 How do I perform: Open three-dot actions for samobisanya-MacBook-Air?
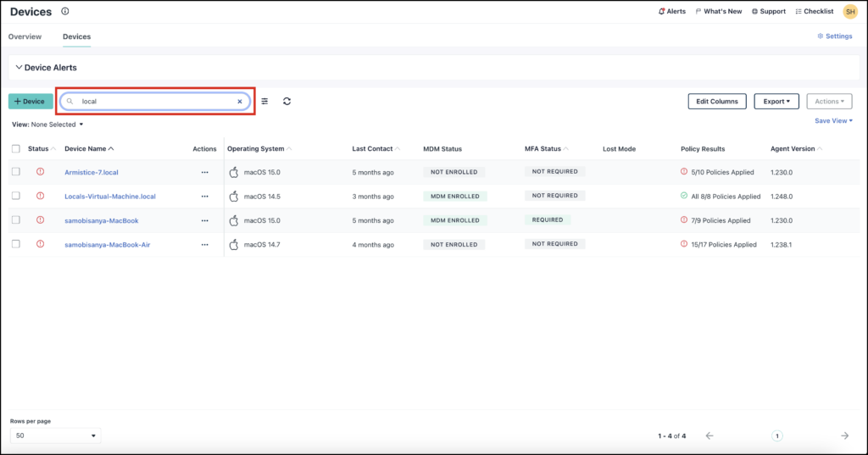(x=204, y=245)
